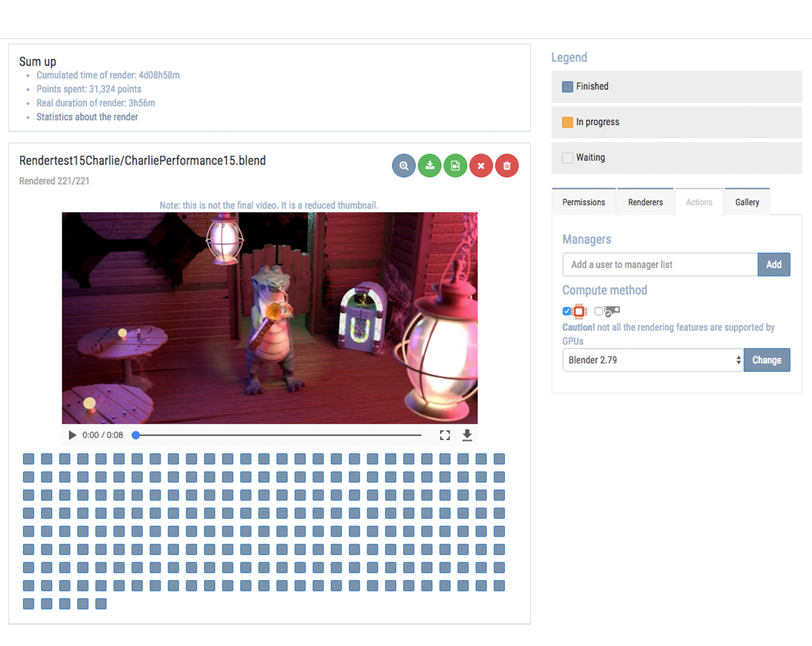This screenshot has height=646, width=812.
Task: Click the Managers heading
Action: point(587,239)
